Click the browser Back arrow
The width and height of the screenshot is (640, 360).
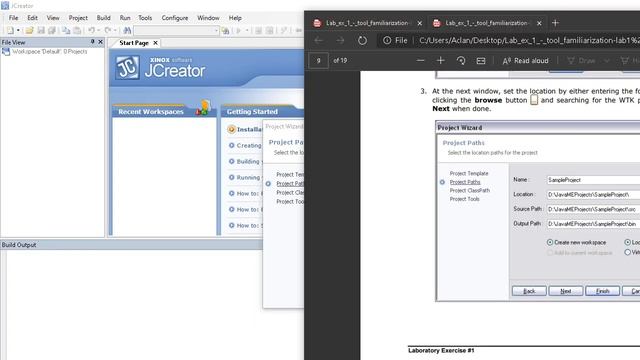pos(319,40)
